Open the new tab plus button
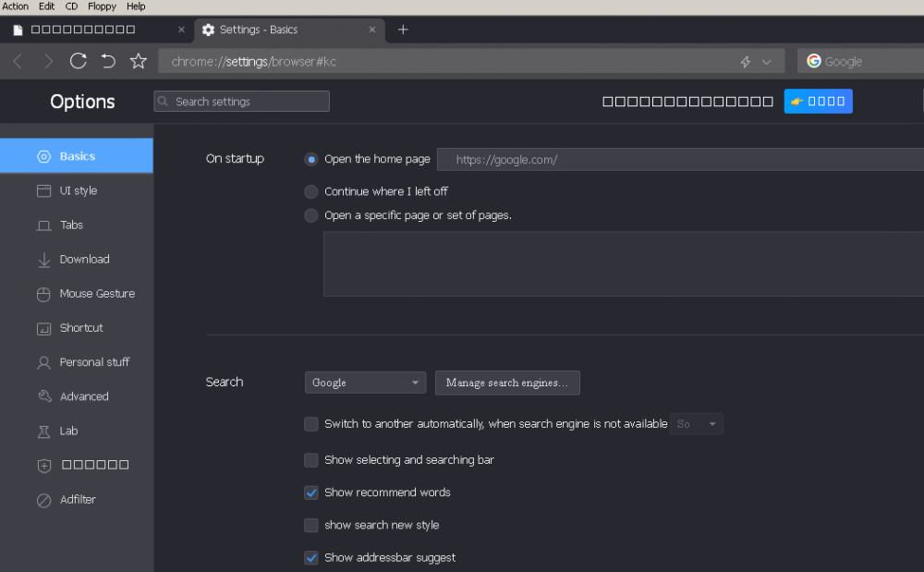This screenshot has width=924, height=572. tap(403, 30)
